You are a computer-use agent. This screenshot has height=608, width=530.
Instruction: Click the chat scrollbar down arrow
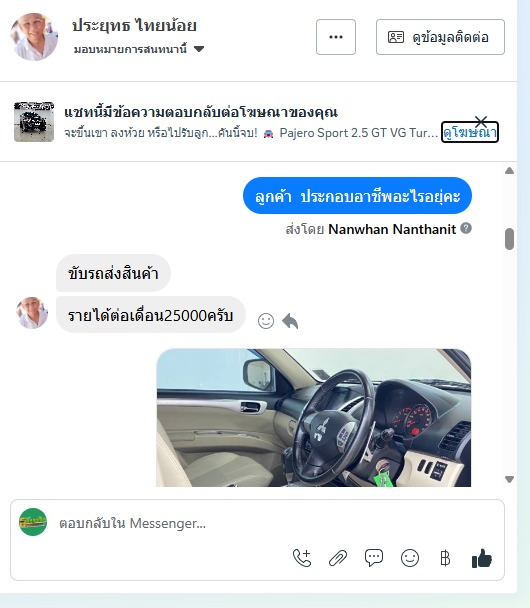pos(509,479)
